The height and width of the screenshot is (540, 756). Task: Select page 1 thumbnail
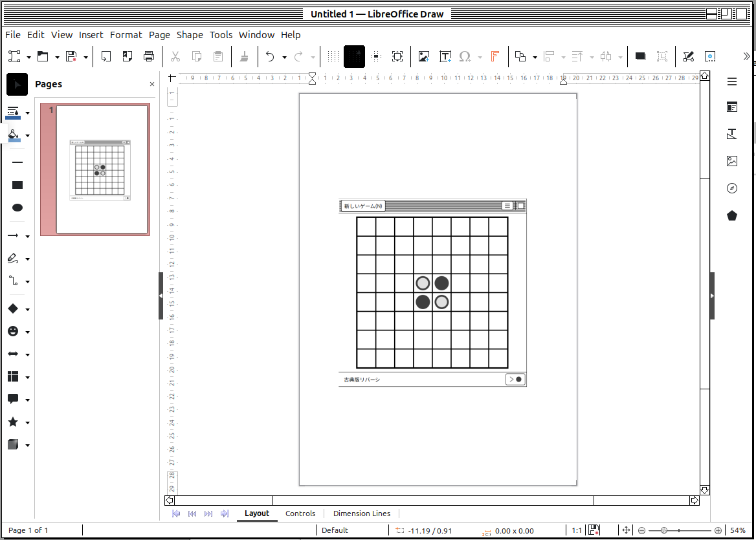click(x=102, y=169)
